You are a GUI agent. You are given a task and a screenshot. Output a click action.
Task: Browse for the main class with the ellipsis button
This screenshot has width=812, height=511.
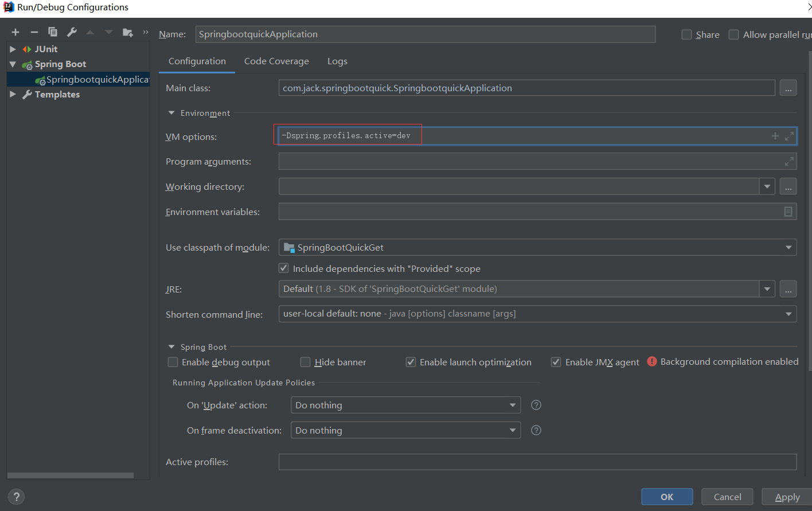coord(788,88)
